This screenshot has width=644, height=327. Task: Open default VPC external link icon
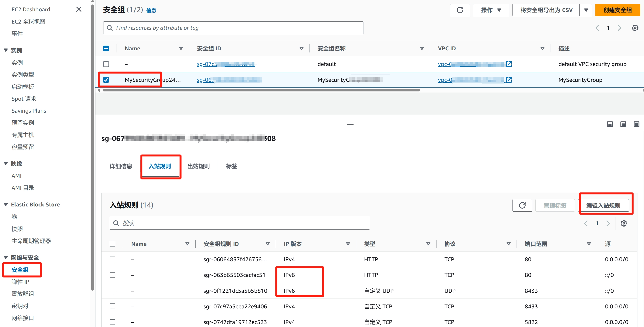click(x=508, y=64)
